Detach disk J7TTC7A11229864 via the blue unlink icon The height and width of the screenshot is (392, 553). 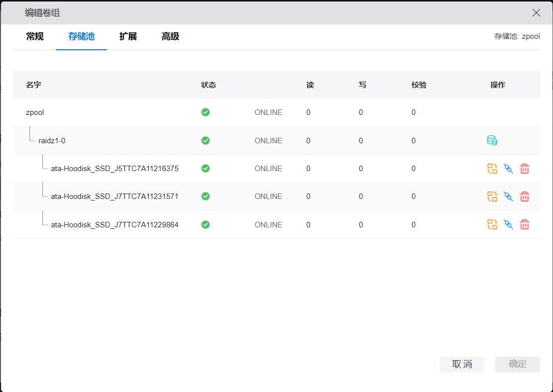(x=508, y=225)
